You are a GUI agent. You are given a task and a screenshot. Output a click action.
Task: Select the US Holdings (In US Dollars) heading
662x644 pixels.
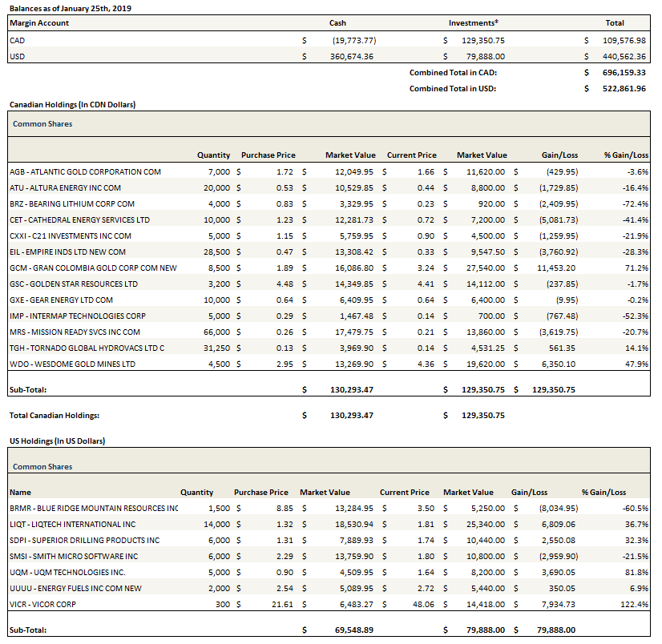57,441
